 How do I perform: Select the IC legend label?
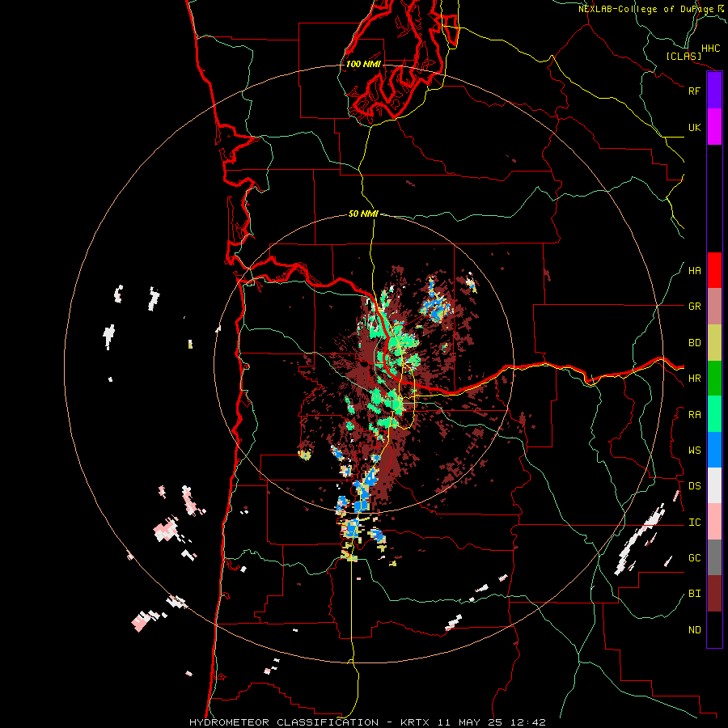[x=694, y=523]
